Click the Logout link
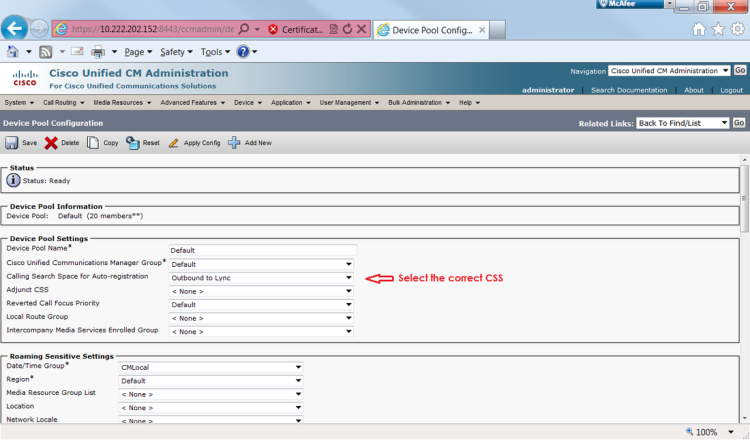This screenshot has height=440, width=750. [x=731, y=90]
